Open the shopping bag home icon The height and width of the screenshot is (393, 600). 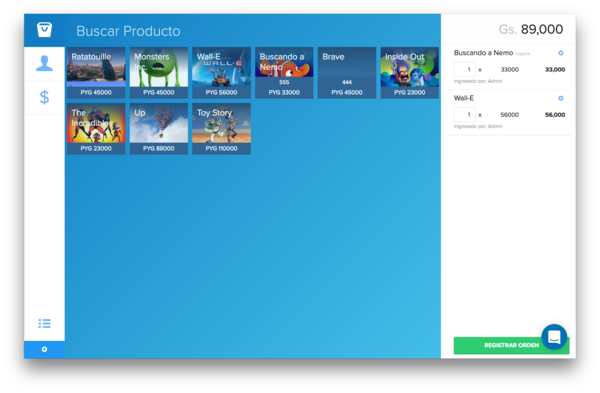[x=44, y=30]
